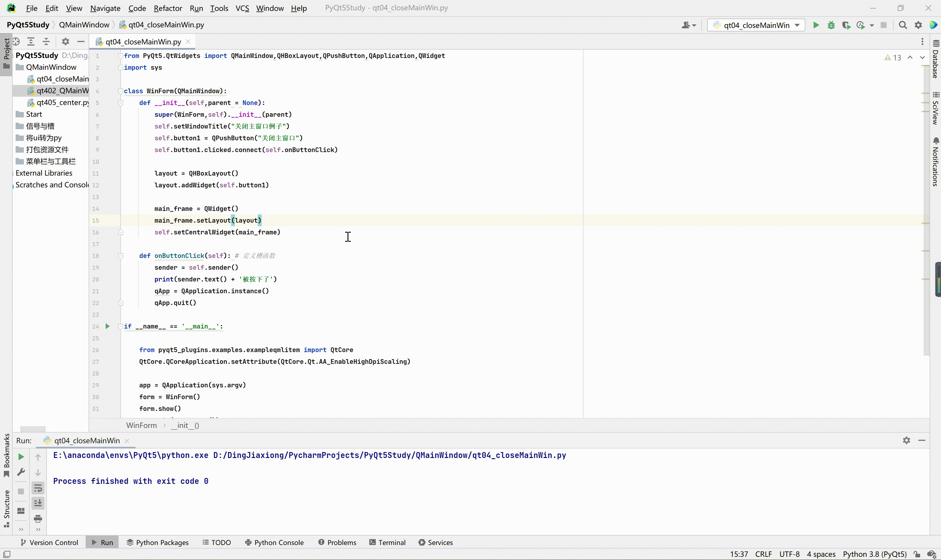941x560 pixels.
Task: Click line 18 gutter toggle
Action: coord(120,255)
